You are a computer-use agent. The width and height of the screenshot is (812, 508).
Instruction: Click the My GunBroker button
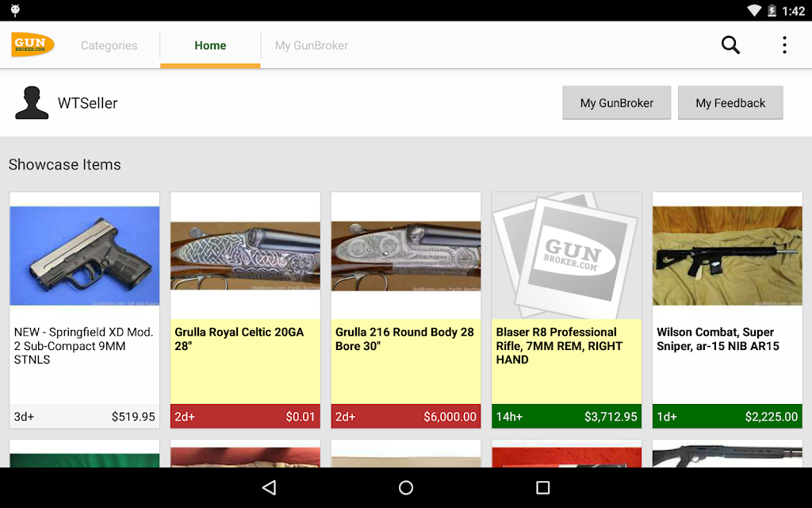[x=617, y=102]
